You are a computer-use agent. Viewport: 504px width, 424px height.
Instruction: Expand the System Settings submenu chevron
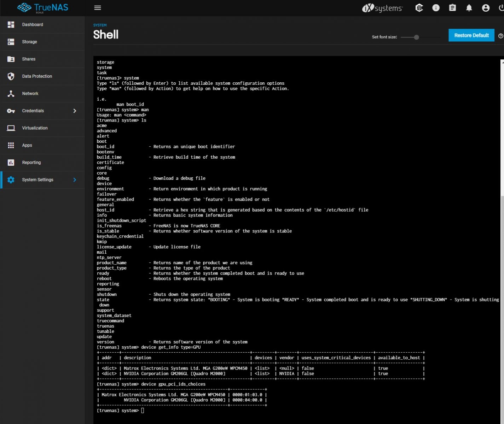pos(75,180)
